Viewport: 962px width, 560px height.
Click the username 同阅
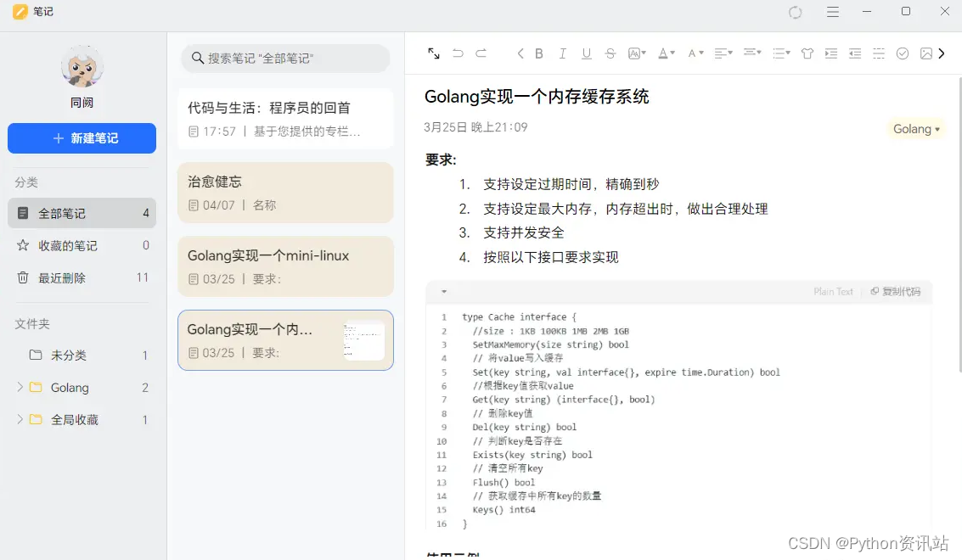(x=82, y=103)
